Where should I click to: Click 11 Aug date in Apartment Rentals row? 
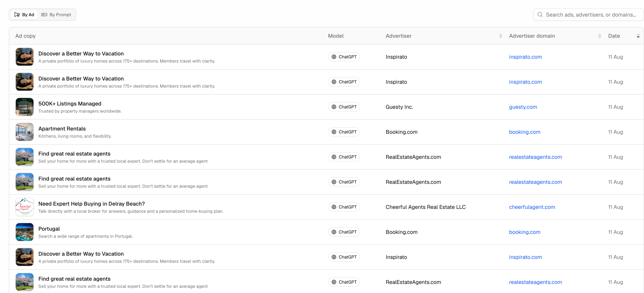coord(616,132)
